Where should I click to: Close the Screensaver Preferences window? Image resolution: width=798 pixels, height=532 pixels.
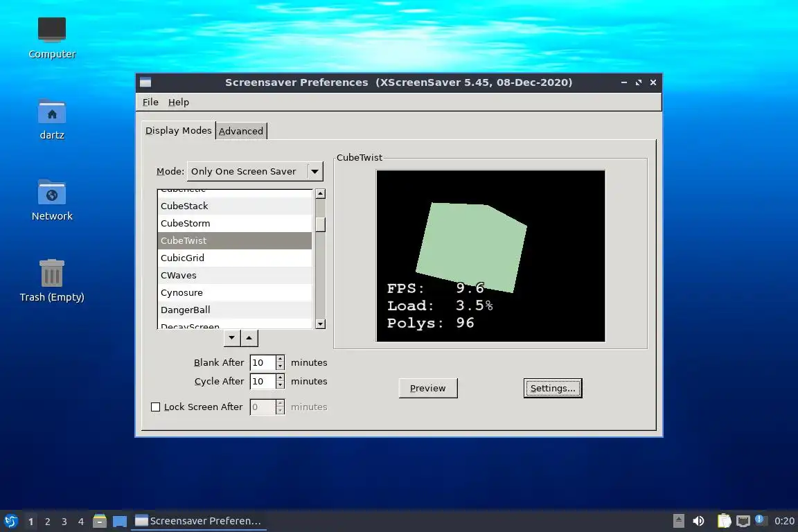click(653, 82)
